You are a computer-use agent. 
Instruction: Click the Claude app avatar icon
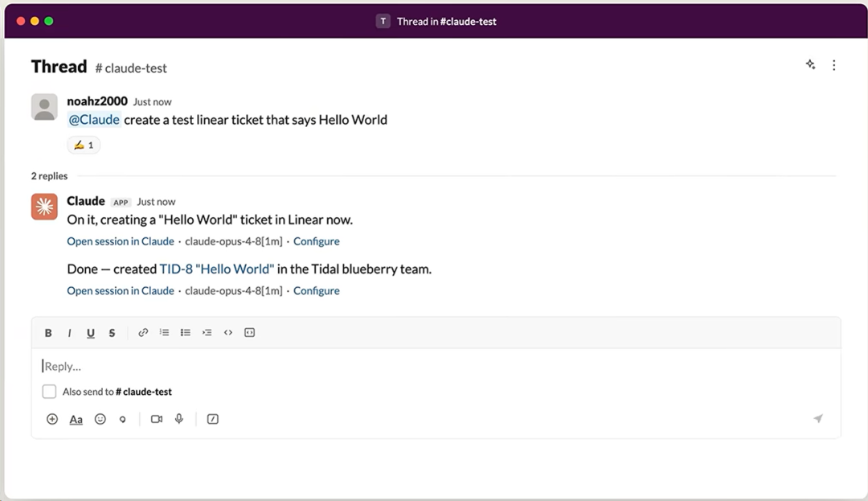[44, 207]
